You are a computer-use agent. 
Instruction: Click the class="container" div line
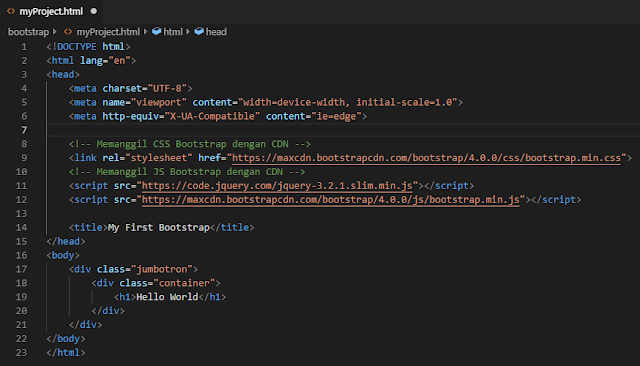coord(156,283)
